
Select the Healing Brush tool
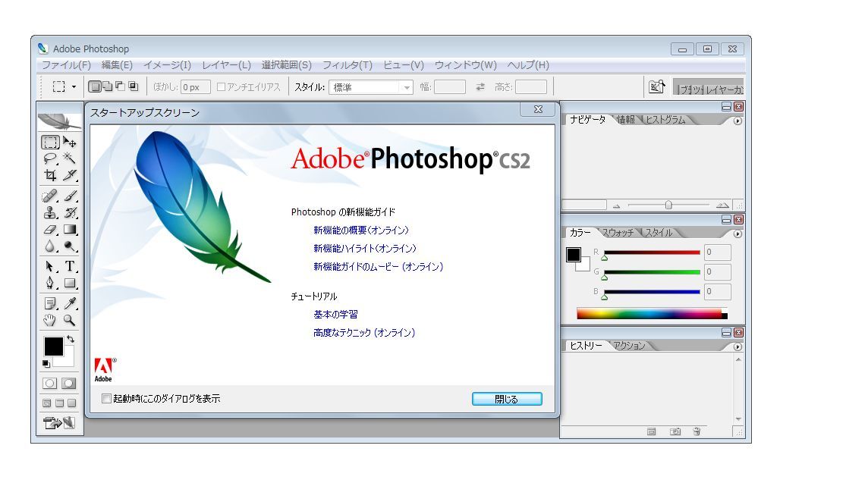click(x=50, y=196)
